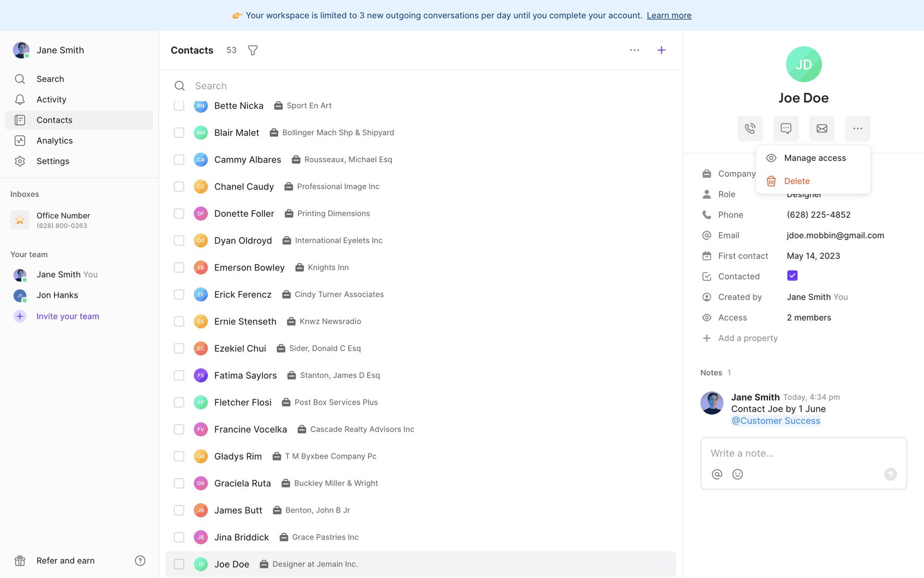This screenshot has width=924, height=578.
Task: Click the Jane Smith profile avatar at top left
Action: tap(21, 50)
